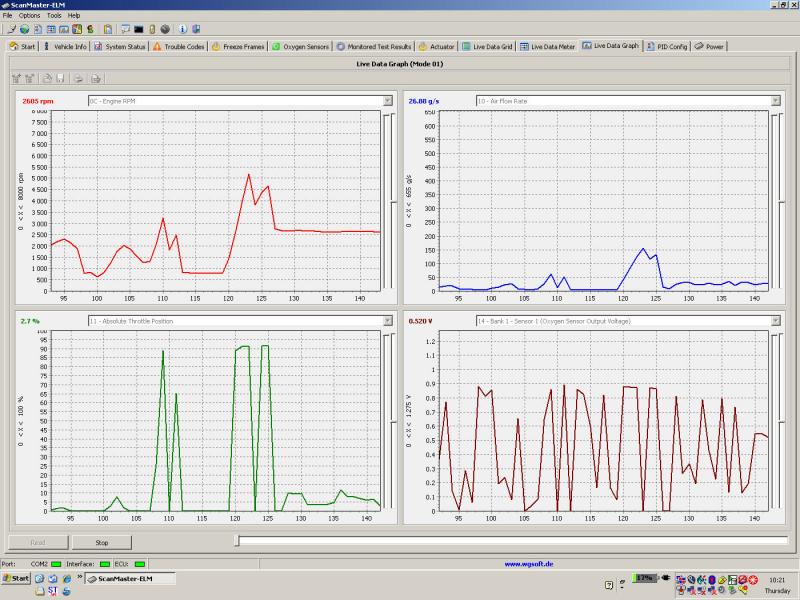The image size is (800, 600).
Task: Click the exit door icon after the info icon
Action: pyautogui.click(x=198, y=29)
